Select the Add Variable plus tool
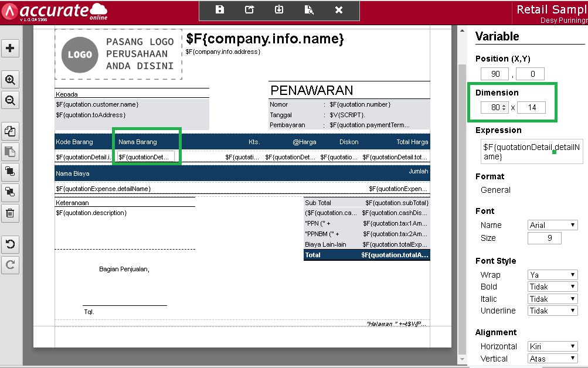The image size is (588, 368). click(x=10, y=49)
